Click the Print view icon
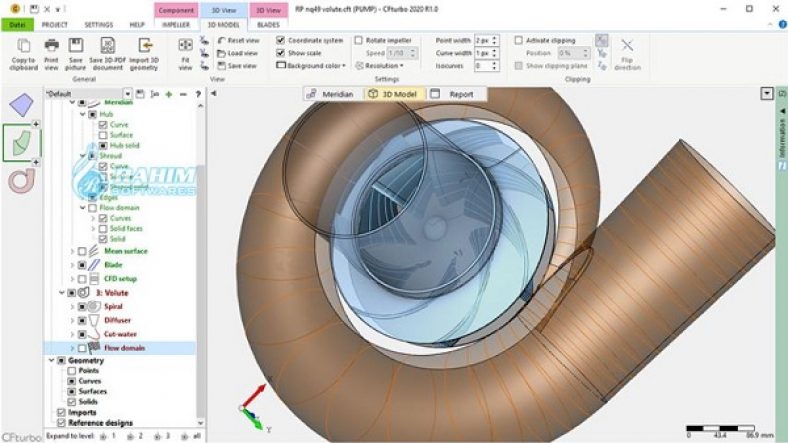 pyautogui.click(x=51, y=46)
